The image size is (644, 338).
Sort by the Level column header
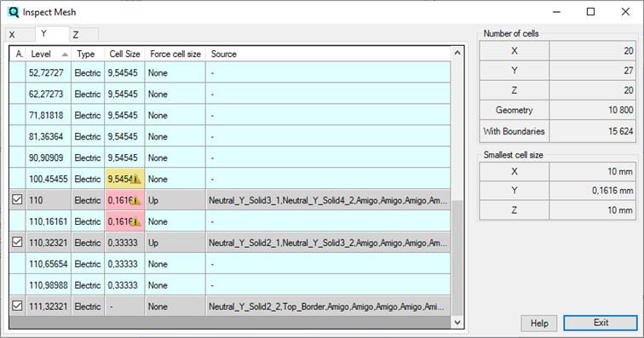click(x=49, y=54)
